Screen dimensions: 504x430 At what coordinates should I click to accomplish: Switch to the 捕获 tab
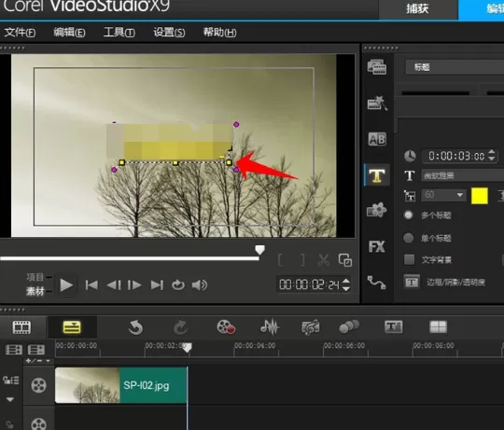(417, 9)
